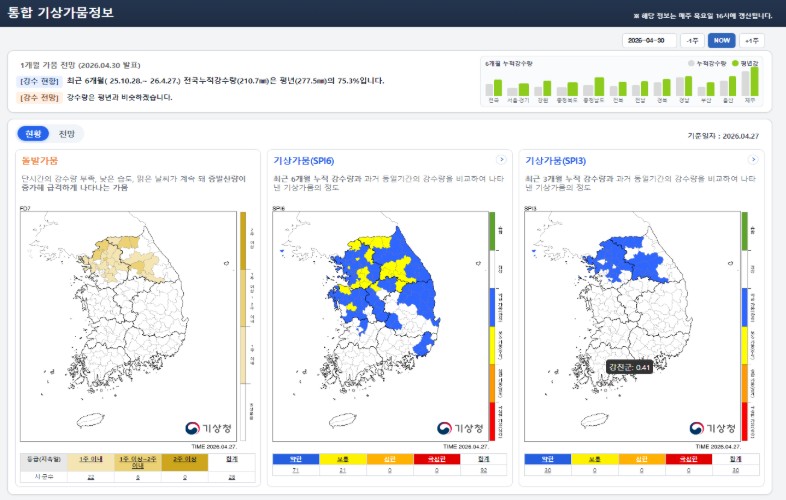Click the 기준일자 2026.04.27 text
The image size is (786, 500).
click(723, 136)
